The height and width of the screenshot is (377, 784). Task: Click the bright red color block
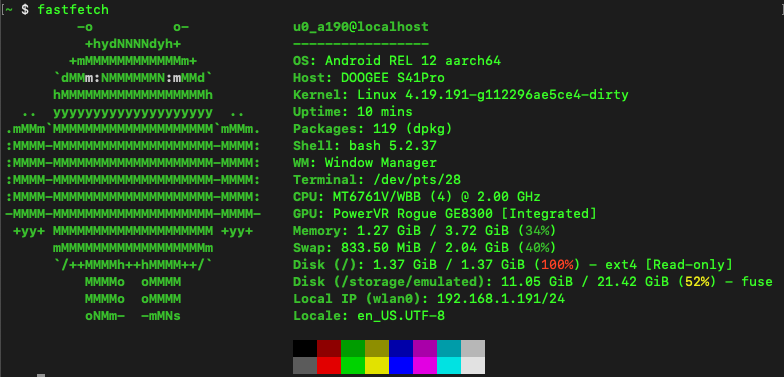click(x=329, y=366)
